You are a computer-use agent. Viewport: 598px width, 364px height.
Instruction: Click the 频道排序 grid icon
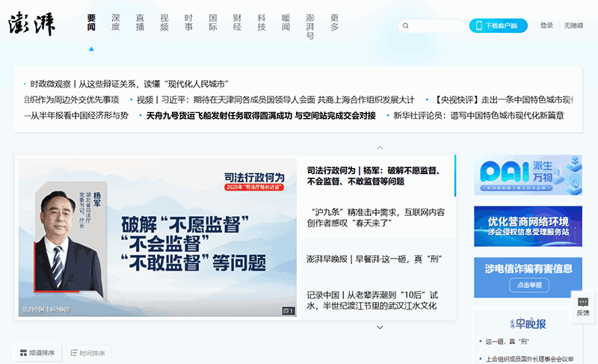point(23,353)
